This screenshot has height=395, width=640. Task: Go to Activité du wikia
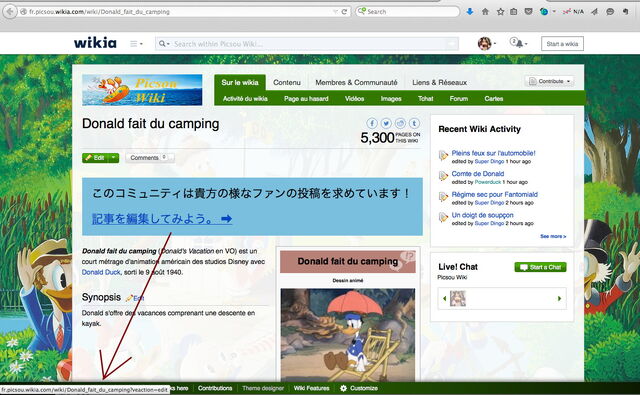(245, 99)
